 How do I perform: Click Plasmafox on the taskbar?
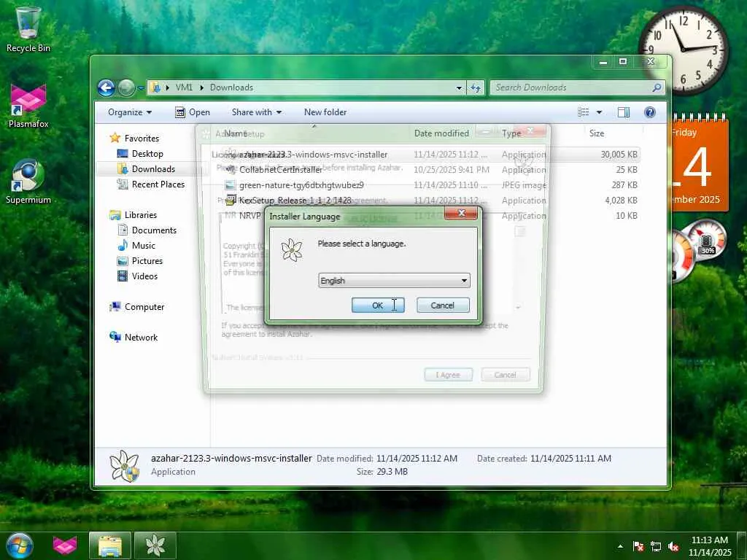pyautogui.click(x=65, y=545)
